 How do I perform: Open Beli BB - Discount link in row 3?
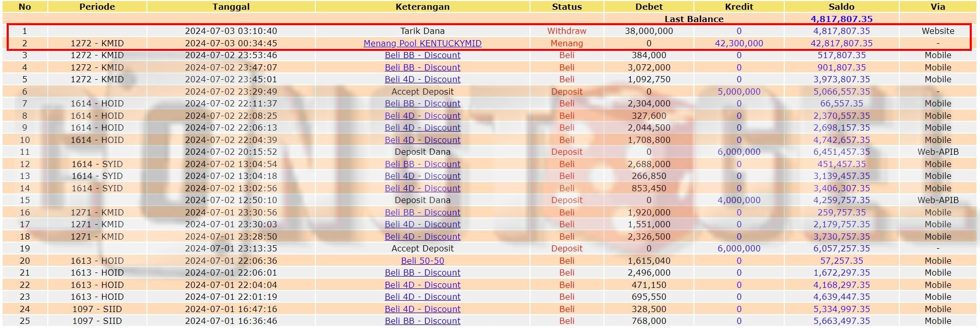coord(422,55)
